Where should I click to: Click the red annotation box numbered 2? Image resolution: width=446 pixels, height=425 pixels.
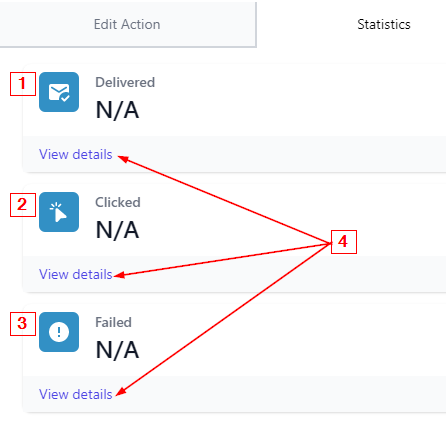[23, 205]
